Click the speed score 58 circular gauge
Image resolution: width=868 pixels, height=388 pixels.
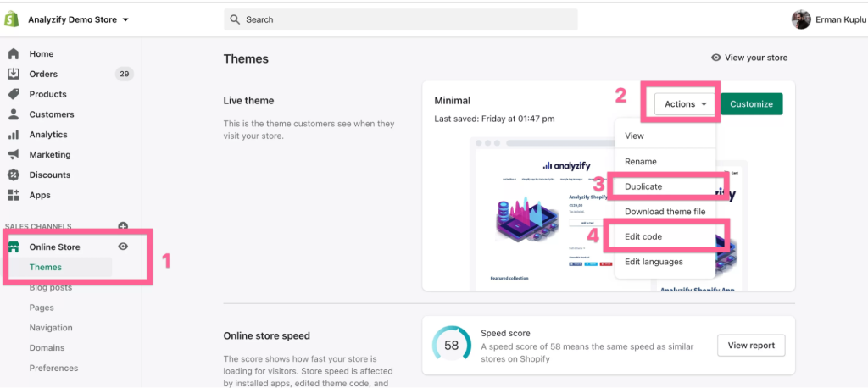coord(451,345)
